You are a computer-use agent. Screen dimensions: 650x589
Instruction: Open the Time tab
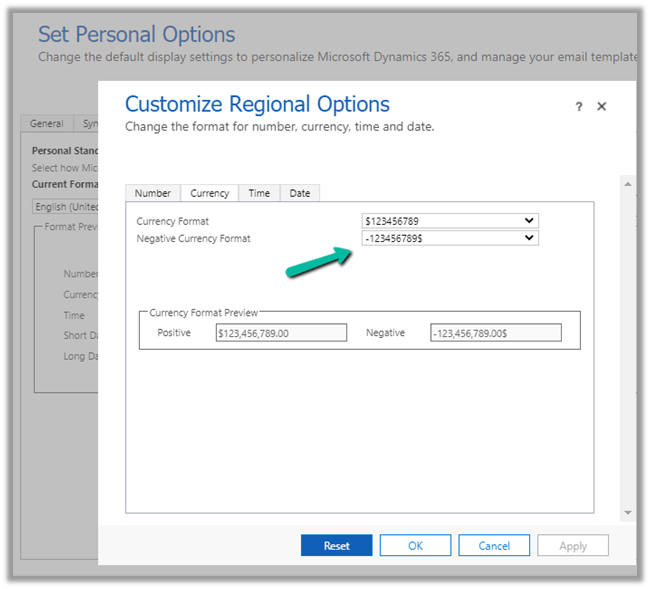tap(259, 193)
